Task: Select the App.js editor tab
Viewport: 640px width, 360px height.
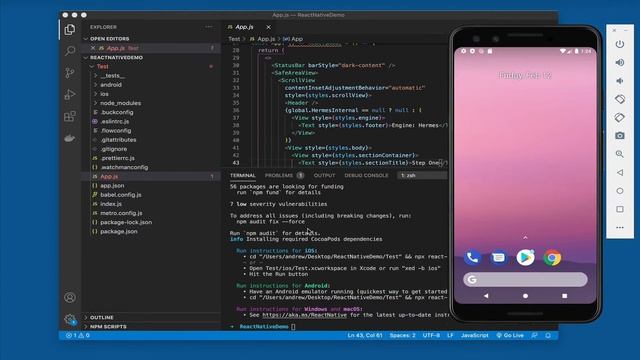Action: 244,27
